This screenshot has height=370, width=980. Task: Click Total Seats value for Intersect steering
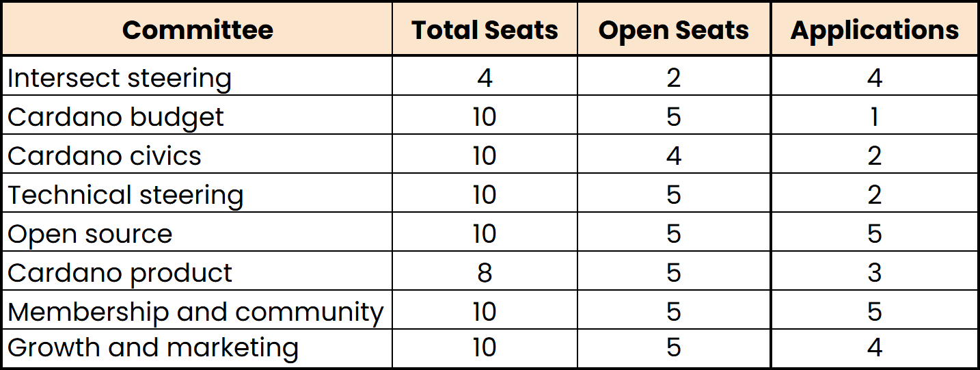(485, 78)
